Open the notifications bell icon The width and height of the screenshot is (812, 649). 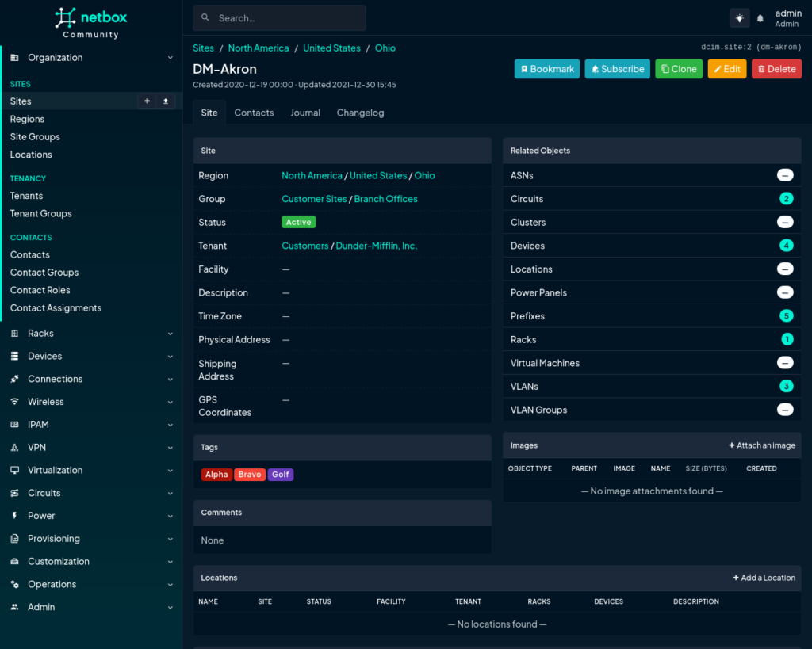(760, 19)
